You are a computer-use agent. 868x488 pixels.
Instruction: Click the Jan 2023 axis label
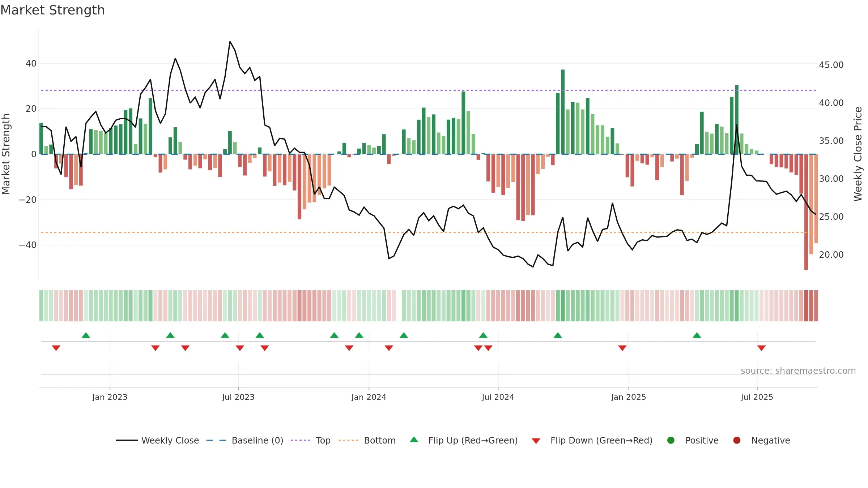click(x=110, y=397)
